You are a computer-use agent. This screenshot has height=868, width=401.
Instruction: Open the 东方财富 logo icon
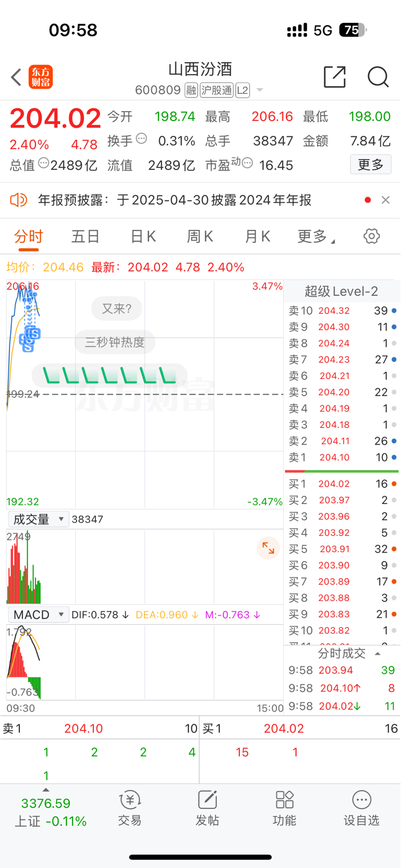point(41,77)
